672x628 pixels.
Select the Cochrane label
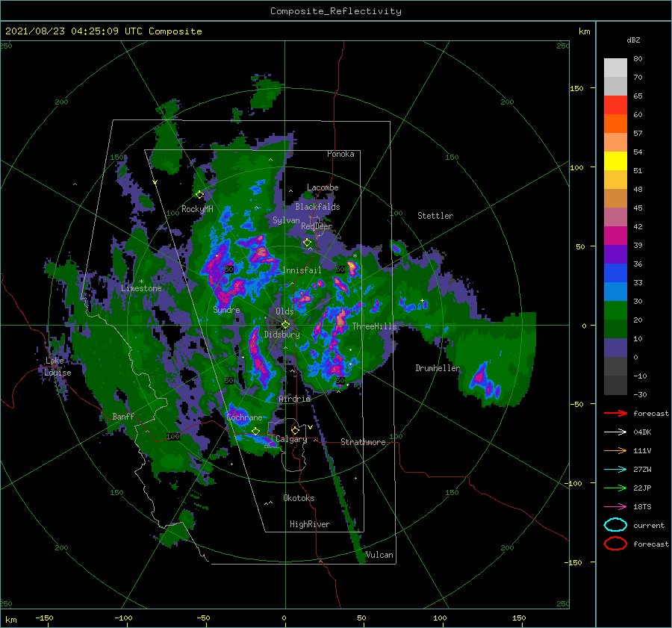244,417
